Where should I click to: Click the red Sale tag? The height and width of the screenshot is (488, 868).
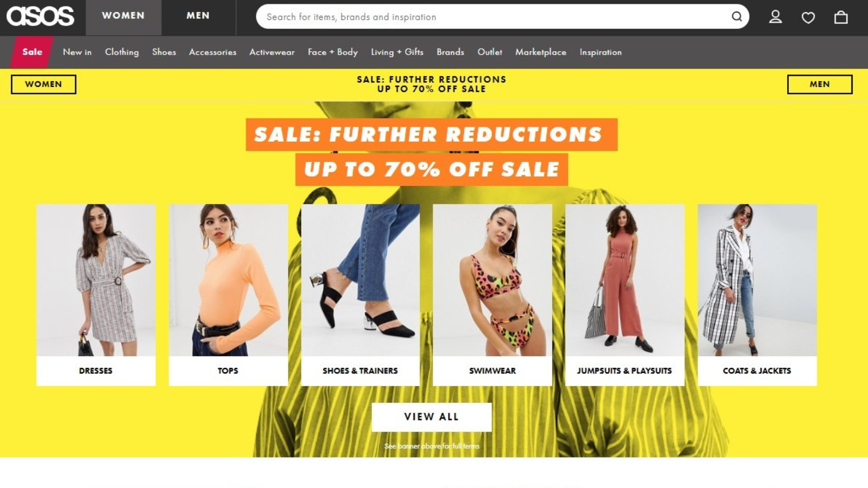point(32,52)
